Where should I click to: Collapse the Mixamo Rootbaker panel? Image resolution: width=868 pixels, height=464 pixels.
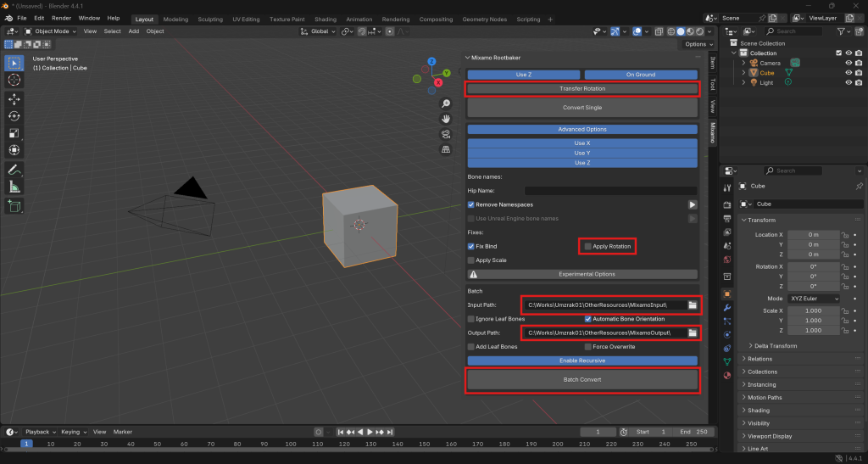(x=467, y=58)
